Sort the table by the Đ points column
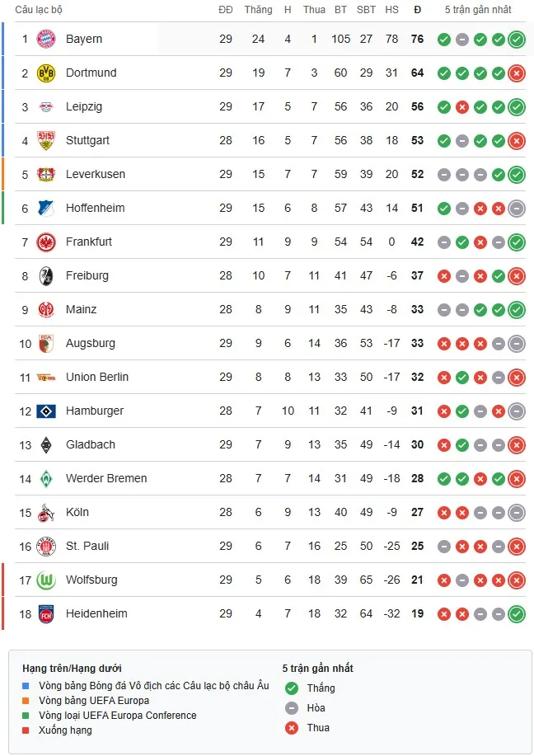The width and height of the screenshot is (534, 756). pos(417,10)
